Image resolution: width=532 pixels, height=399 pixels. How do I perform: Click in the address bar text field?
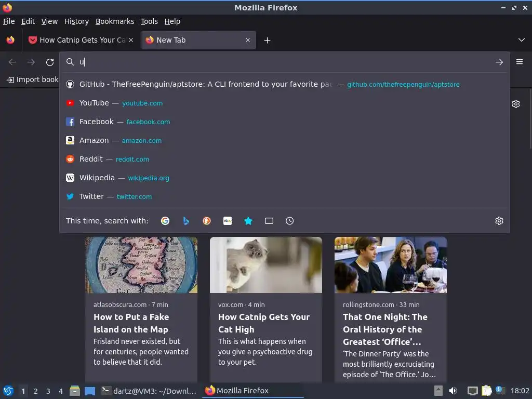tap(285, 62)
